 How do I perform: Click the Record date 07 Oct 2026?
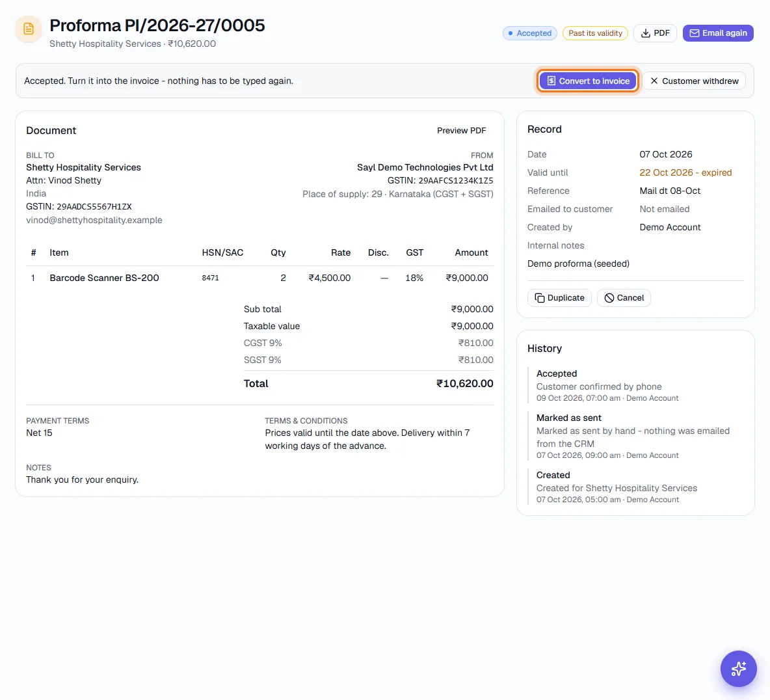[665, 154]
